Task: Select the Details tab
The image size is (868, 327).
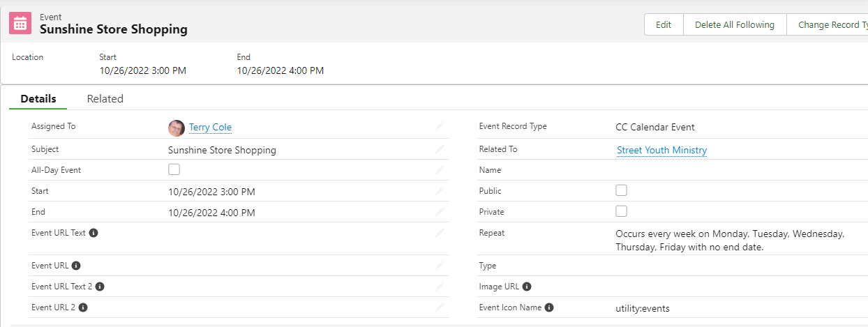Action: [x=38, y=99]
